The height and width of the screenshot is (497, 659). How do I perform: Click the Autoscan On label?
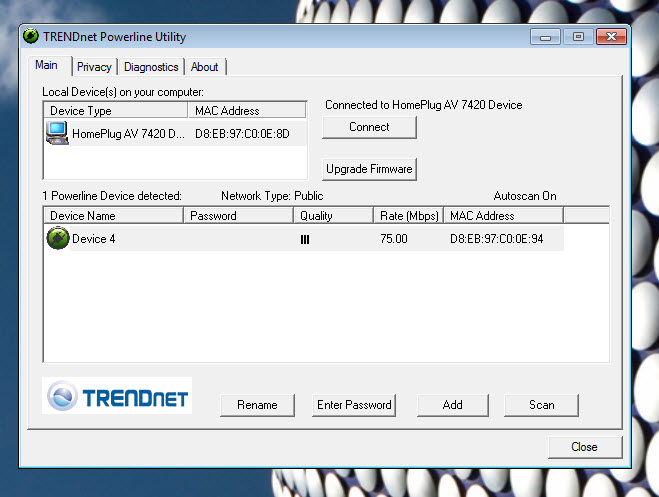pyautogui.click(x=525, y=196)
